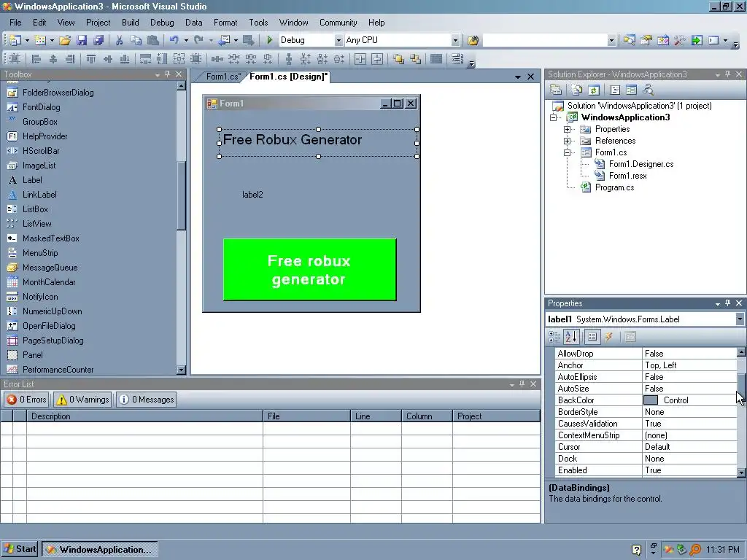Open the Build menu
747x560 pixels.
pos(131,23)
